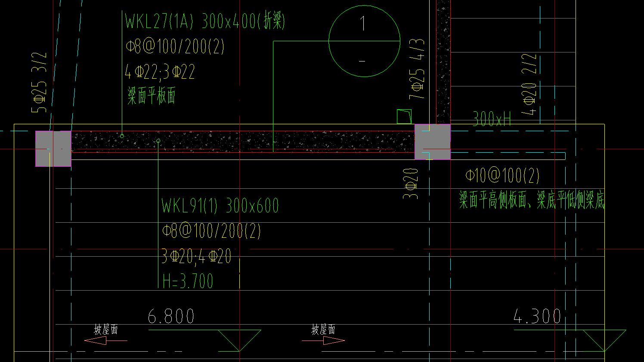Click the green section circle marked 1
This screenshot has height=362, width=644.
364,41
